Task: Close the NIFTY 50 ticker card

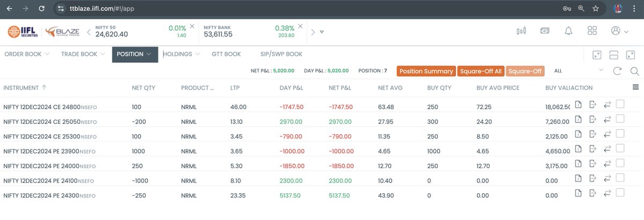Action: (x=192, y=26)
